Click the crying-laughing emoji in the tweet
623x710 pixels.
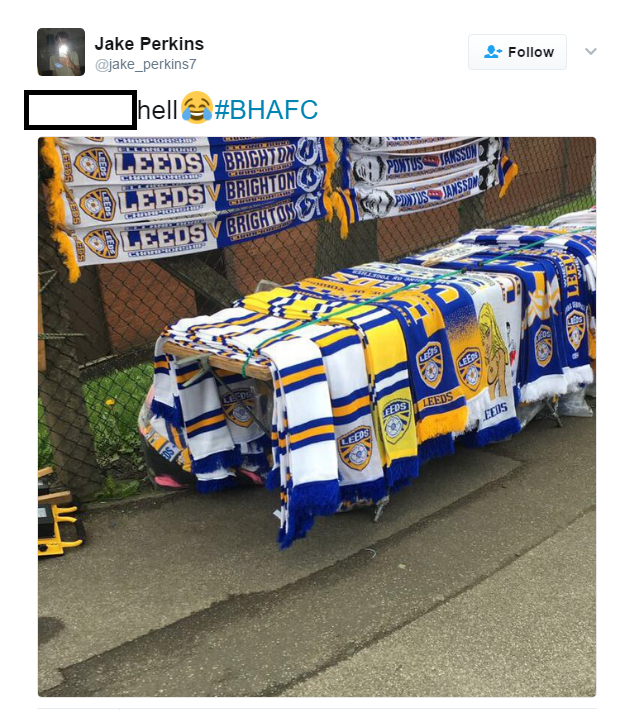pos(196,107)
